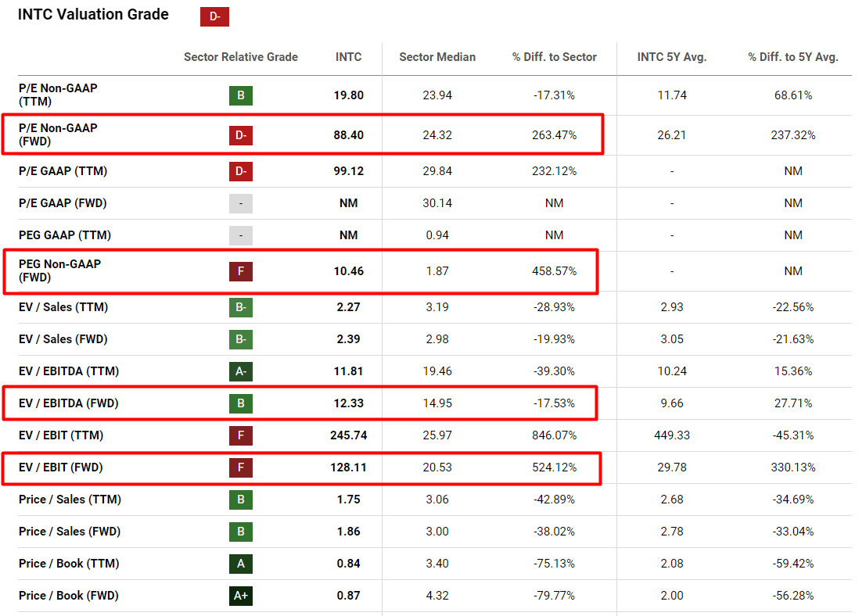Click the 68.61% diff to 5Y average value
This screenshot has height=616, width=866.
pyautogui.click(x=793, y=95)
